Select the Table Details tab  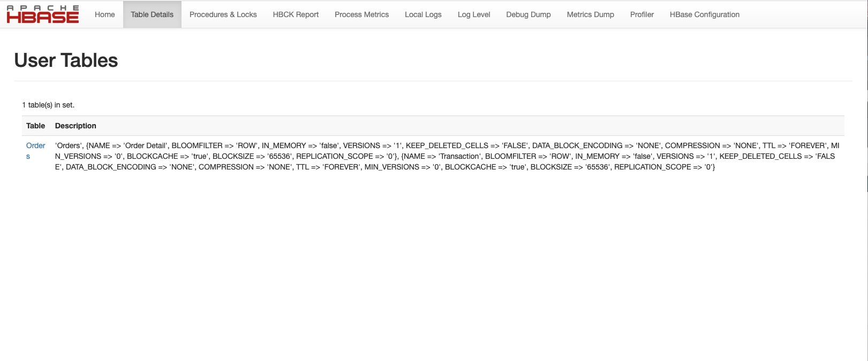pyautogui.click(x=152, y=14)
